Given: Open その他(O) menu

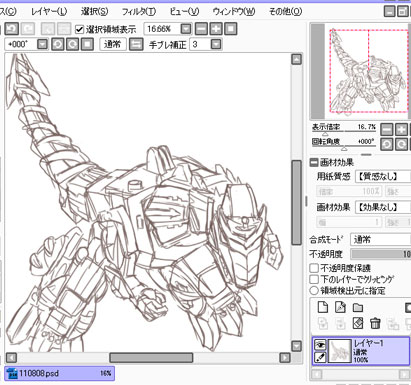Looking at the screenshot, I should coord(285,12).
